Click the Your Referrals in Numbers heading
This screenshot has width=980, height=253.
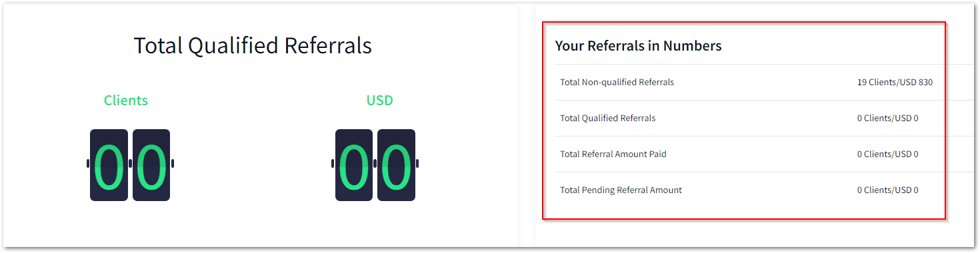pyautogui.click(x=639, y=46)
